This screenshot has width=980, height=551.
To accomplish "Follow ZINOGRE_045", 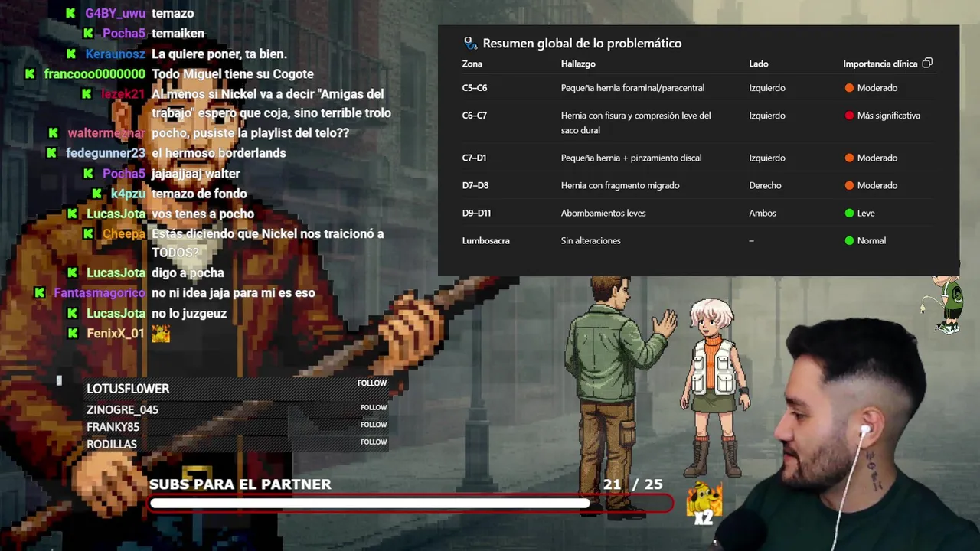I will tap(374, 408).
